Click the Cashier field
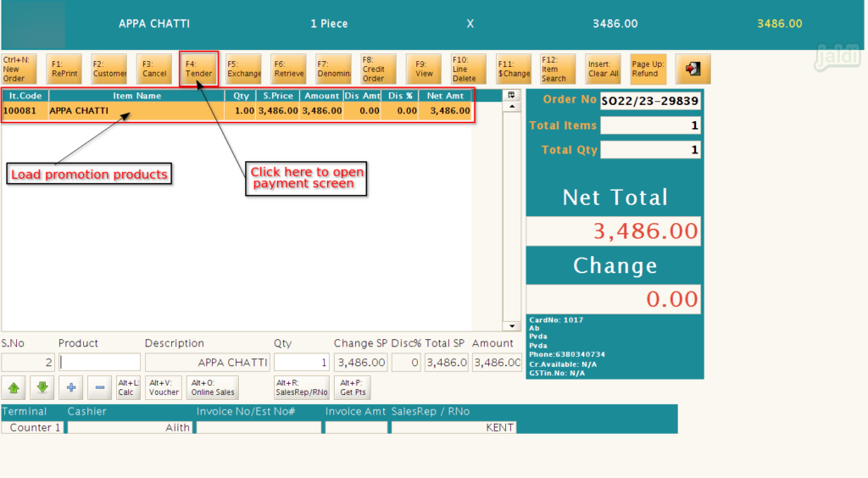 coord(130,427)
